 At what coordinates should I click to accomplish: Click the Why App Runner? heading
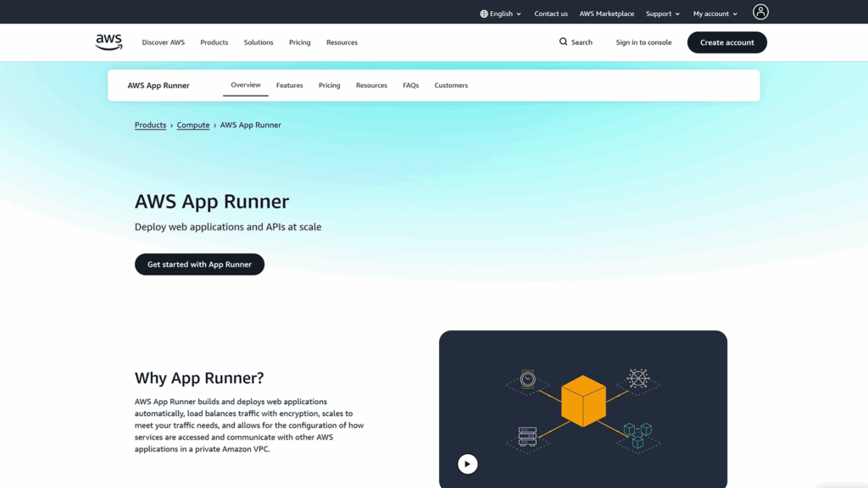point(199,378)
